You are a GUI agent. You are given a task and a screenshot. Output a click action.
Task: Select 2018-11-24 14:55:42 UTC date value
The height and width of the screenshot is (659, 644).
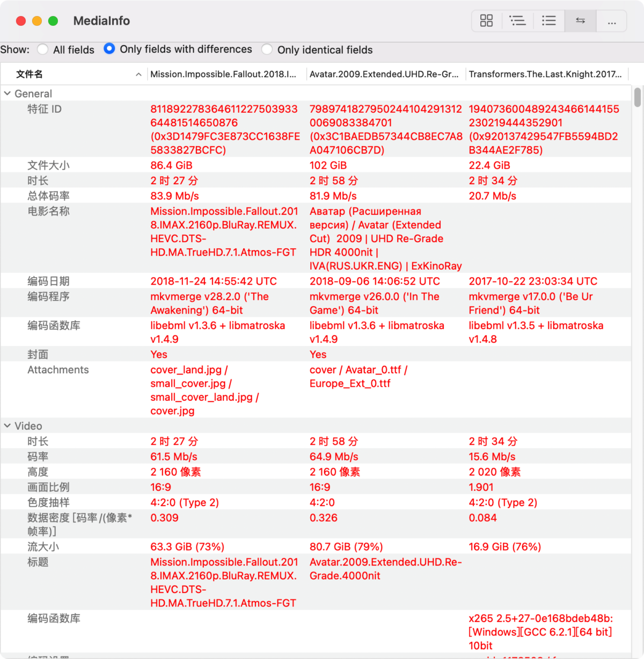(x=214, y=281)
